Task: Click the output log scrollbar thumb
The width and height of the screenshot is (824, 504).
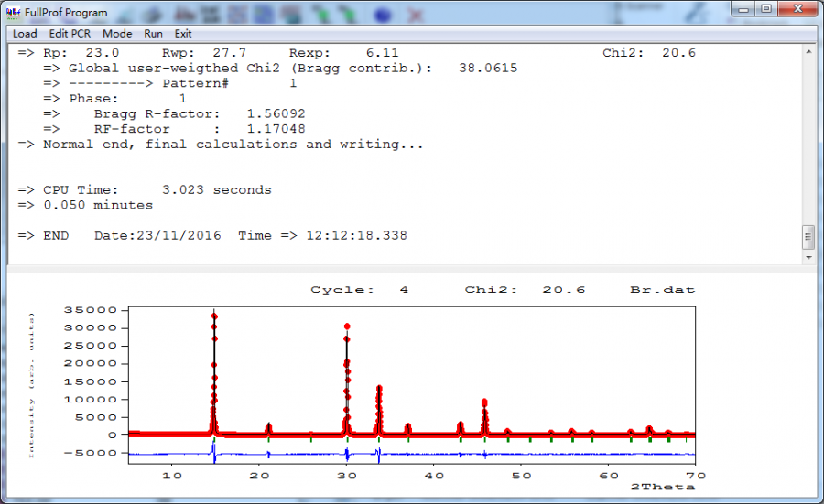Action: [x=808, y=237]
